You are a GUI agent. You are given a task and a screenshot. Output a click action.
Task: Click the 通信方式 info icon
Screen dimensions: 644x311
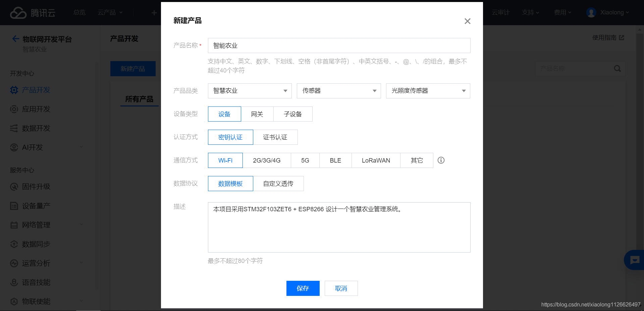tap(441, 160)
